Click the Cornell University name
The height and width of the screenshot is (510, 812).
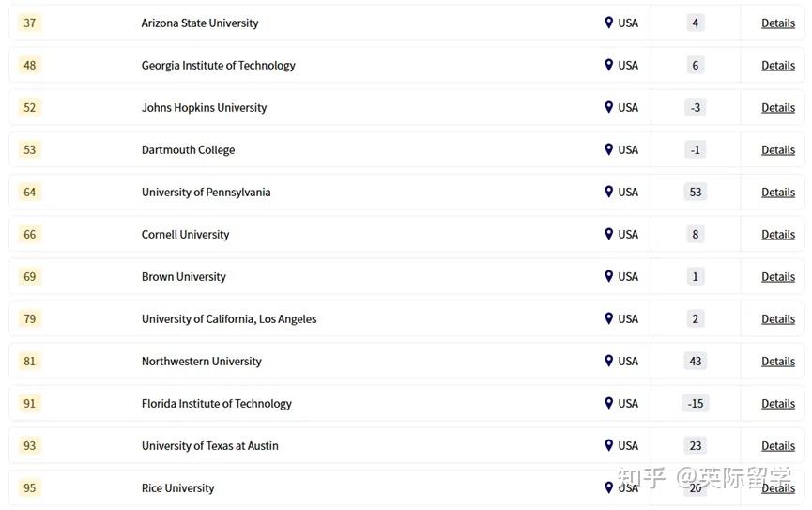(x=185, y=234)
